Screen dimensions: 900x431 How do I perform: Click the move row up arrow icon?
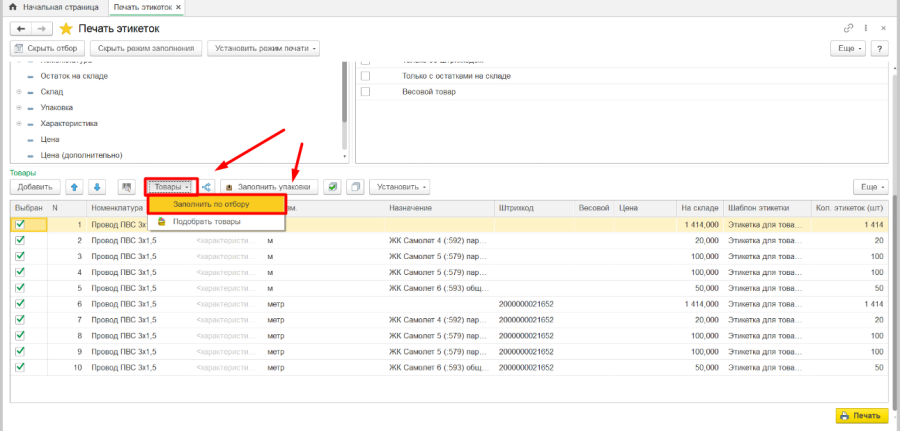[x=75, y=186]
